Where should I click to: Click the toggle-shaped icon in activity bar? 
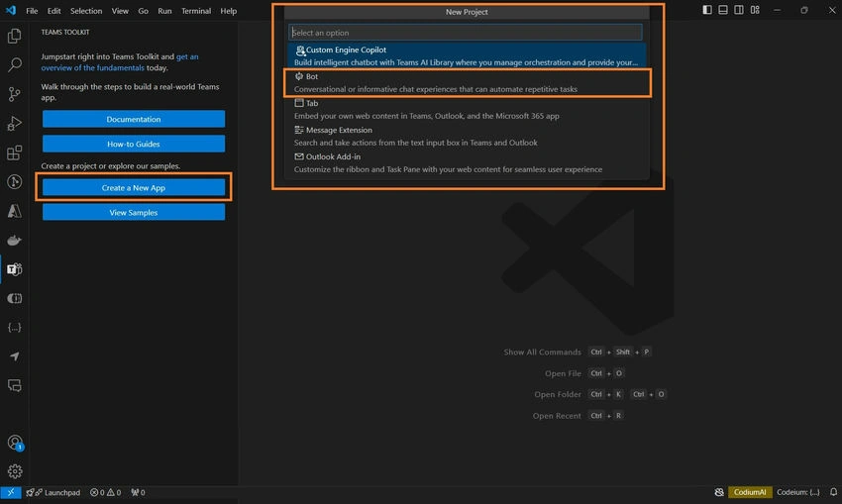tap(15, 298)
